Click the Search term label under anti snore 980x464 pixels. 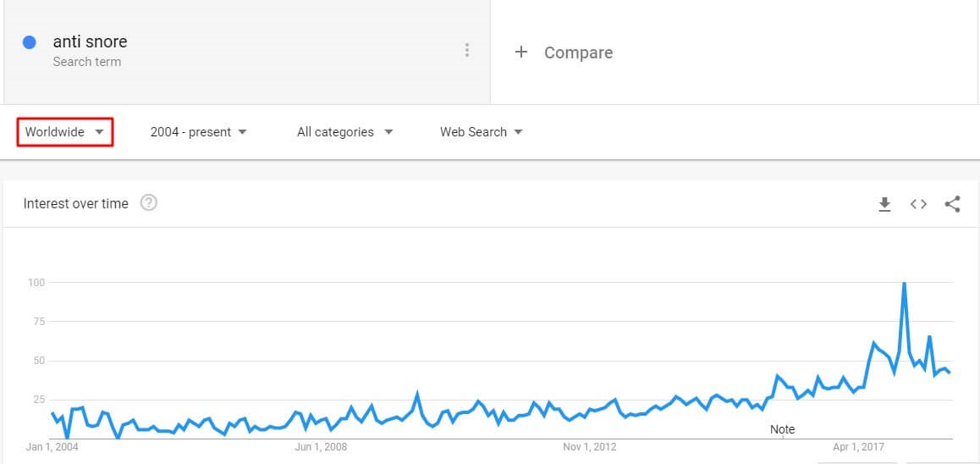tap(87, 62)
